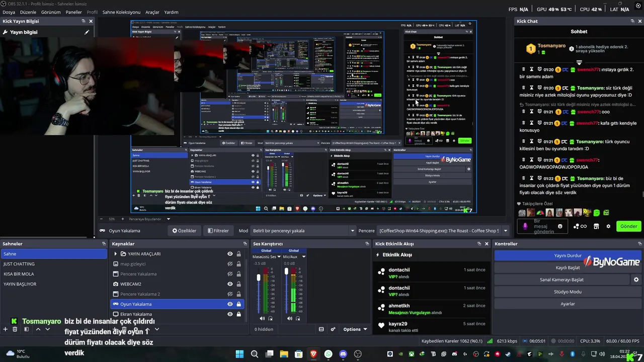Add a new scene with the plus icon
Screen dimensions: 644x362
5,329
